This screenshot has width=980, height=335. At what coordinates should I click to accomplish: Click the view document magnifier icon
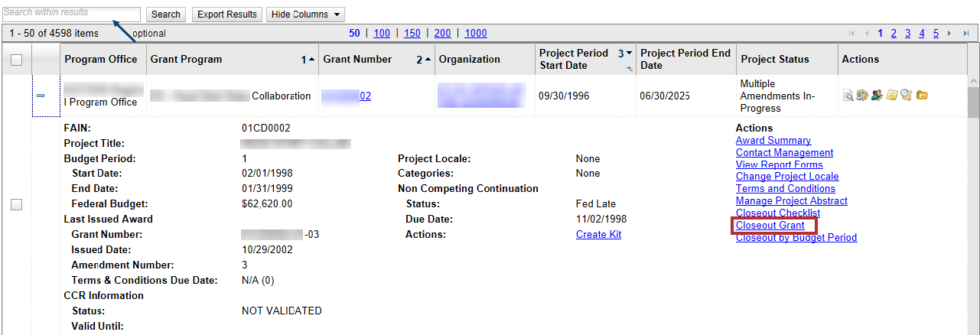[848, 96]
